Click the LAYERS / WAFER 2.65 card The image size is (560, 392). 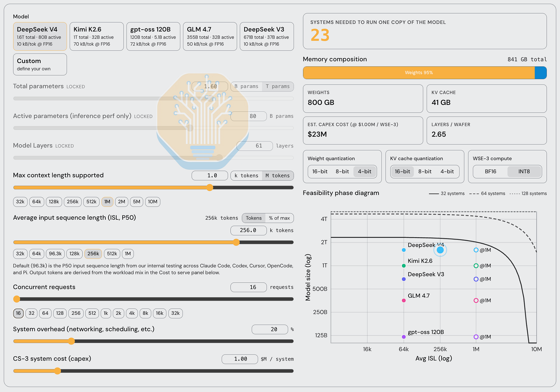pyautogui.click(x=487, y=131)
